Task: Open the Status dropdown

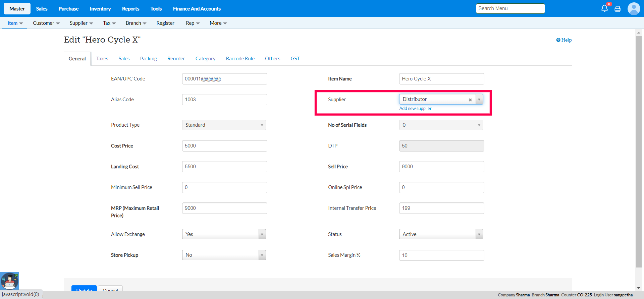Action: coord(441,234)
